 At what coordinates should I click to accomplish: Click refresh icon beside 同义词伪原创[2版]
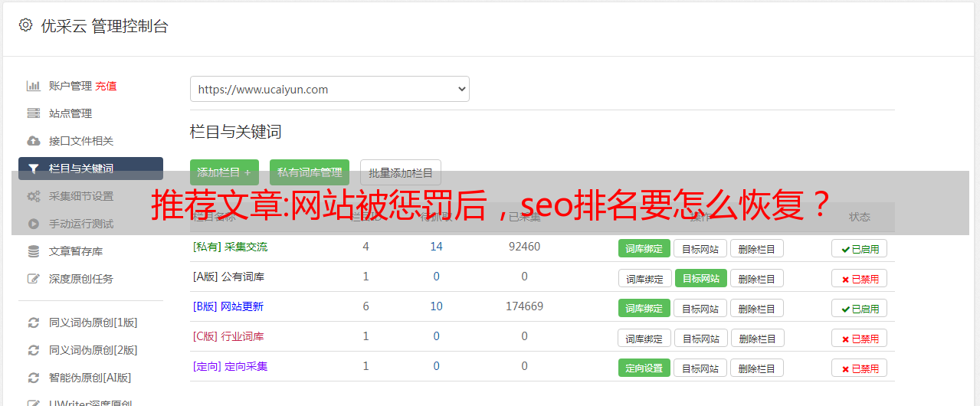(x=34, y=350)
